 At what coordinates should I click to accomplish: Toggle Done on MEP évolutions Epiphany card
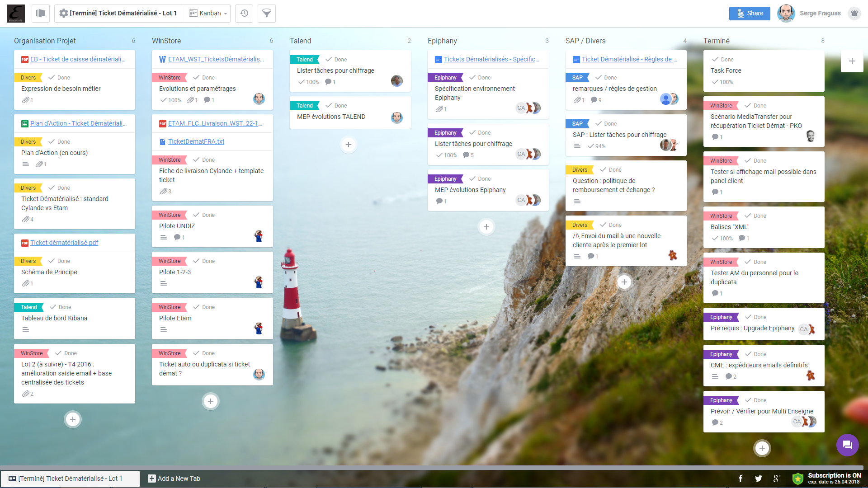(480, 179)
